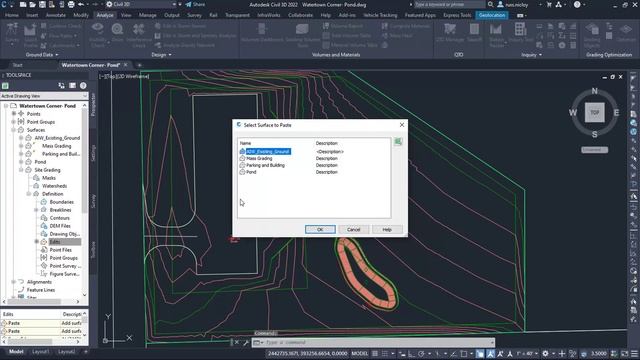The height and width of the screenshot is (360, 640).
Task: Switch to the Geolocation ribbon tab
Action: 492,15
